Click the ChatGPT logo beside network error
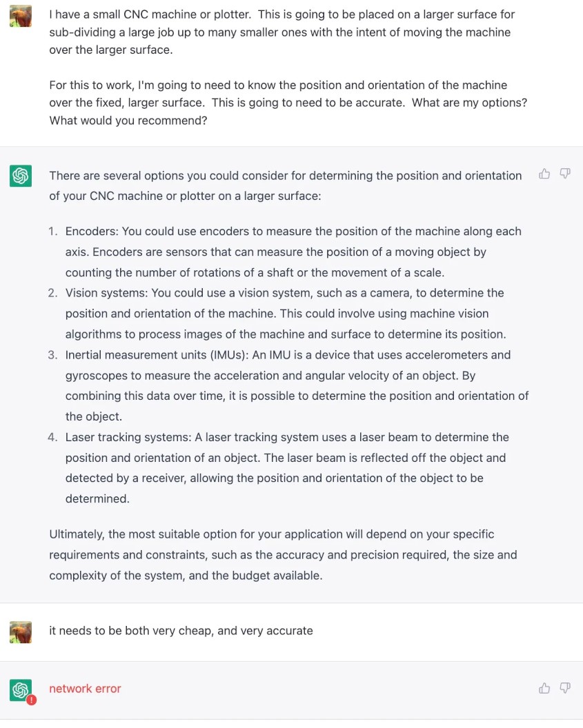 [x=21, y=689]
